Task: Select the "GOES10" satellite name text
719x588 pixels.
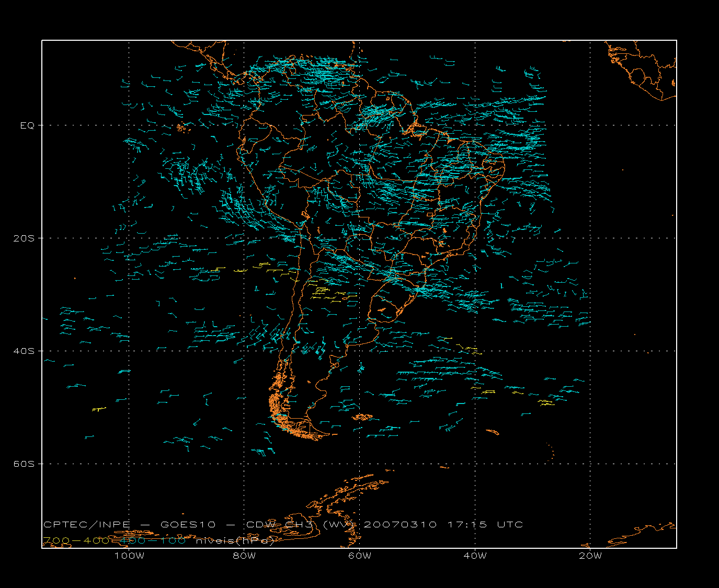Action: tap(188, 524)
